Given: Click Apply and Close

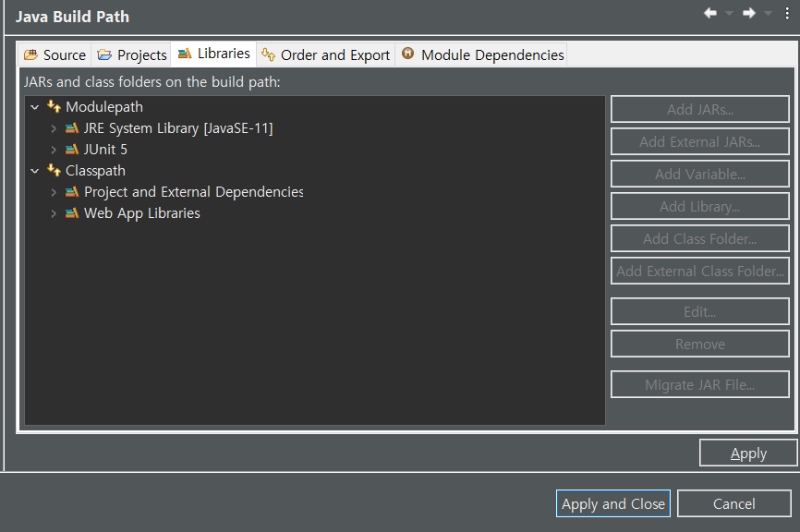Looking at the screenshot, I should click(612, 503).
